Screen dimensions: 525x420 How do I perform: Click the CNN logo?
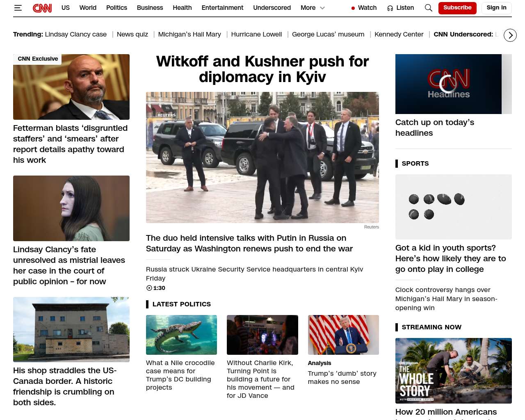[42, 8]
